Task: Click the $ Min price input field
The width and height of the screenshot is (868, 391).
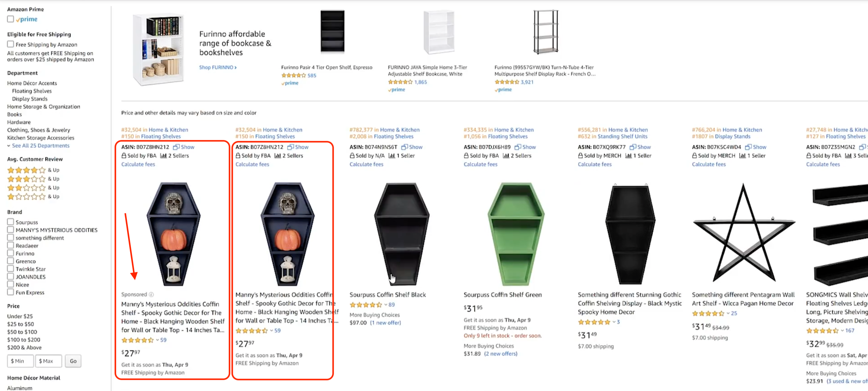Action: point(20,361)
